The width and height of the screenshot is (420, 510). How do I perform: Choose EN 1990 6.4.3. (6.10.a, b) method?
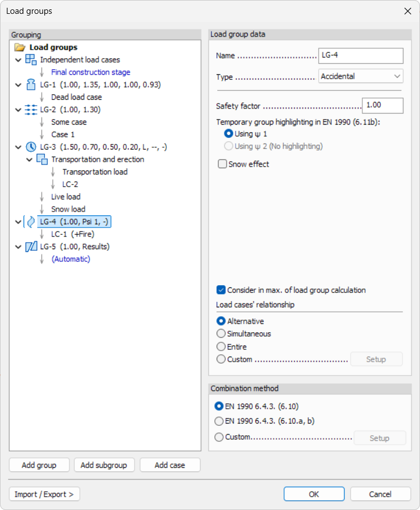click(x=219, y=421)
